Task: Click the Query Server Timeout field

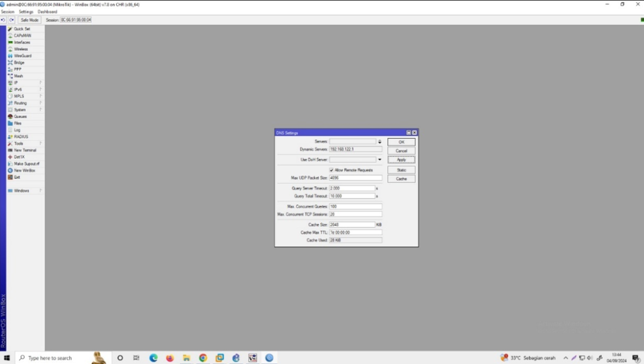Action: click(x=352, y=189)
